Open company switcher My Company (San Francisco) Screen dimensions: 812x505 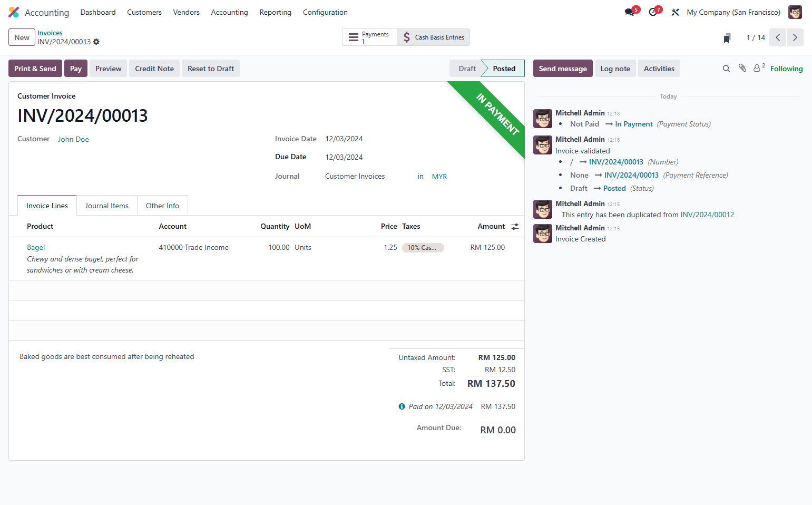[x=733, y=12]
